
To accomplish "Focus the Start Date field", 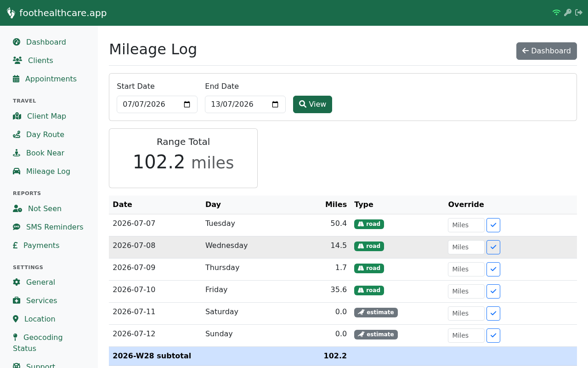I will 157,104.
